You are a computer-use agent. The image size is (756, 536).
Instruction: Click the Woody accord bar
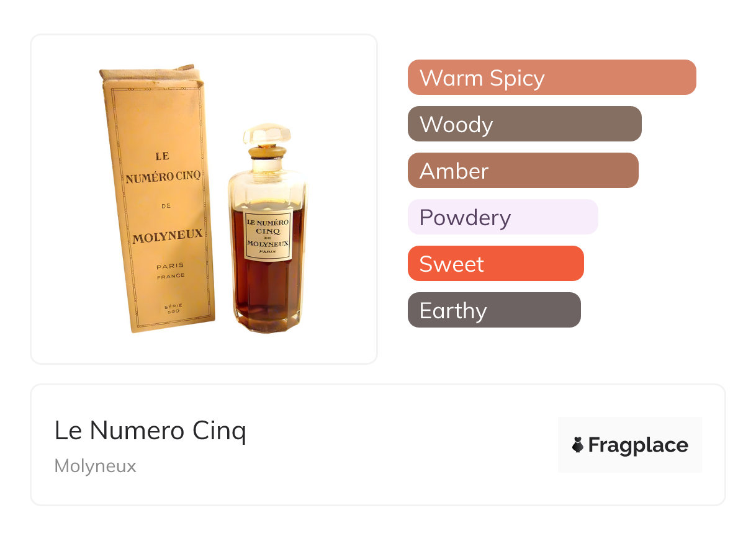click(524, 124)
